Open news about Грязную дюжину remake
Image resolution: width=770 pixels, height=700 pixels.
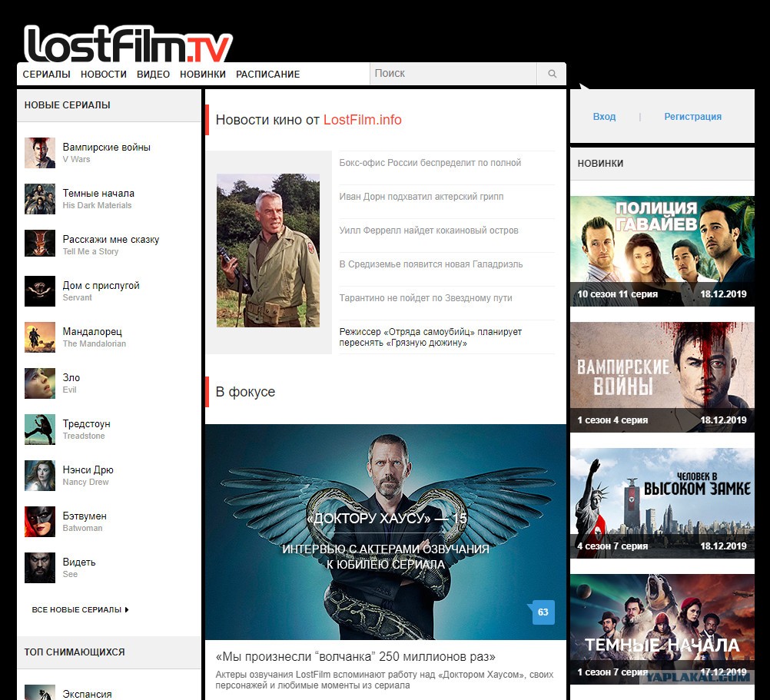(430, 337)
